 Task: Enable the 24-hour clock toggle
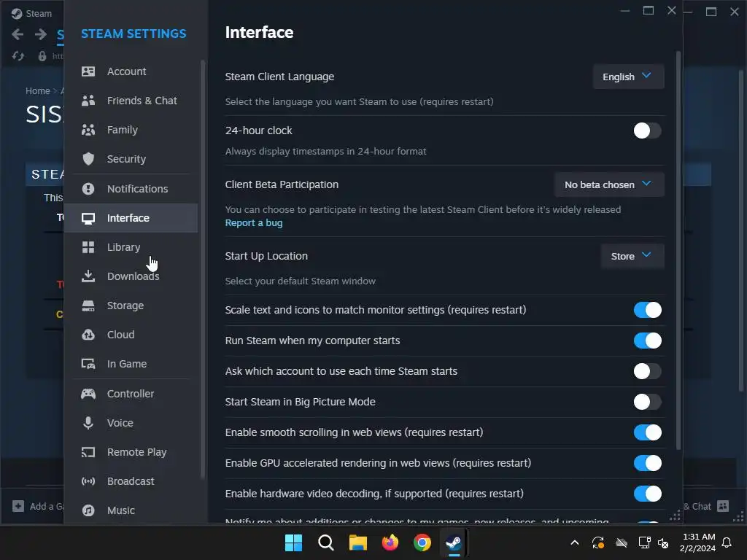click(x=647, y=131)
